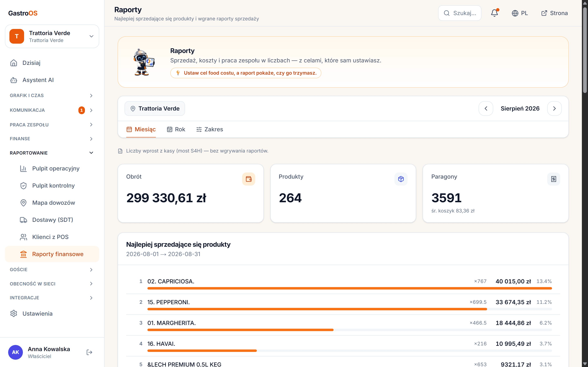Go to the previous month arrow
Viewport: 588px width, 367px height.
(x=486, y=108)
